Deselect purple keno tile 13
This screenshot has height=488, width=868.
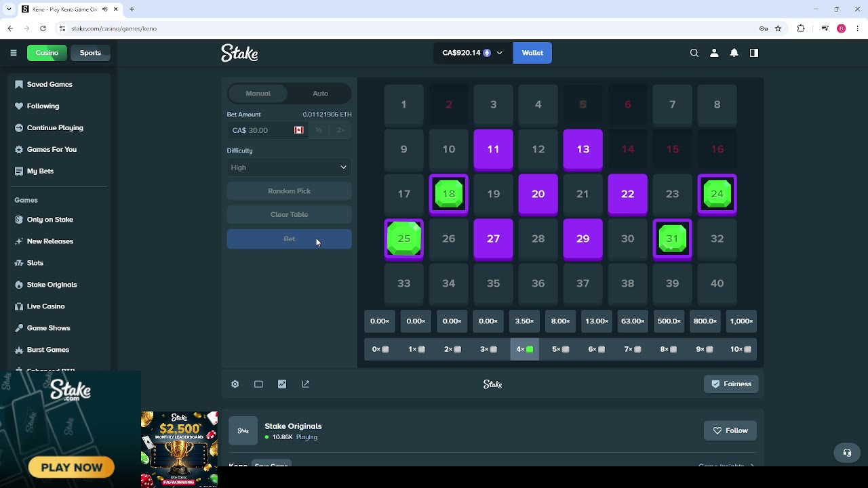[x=583, y=149]
